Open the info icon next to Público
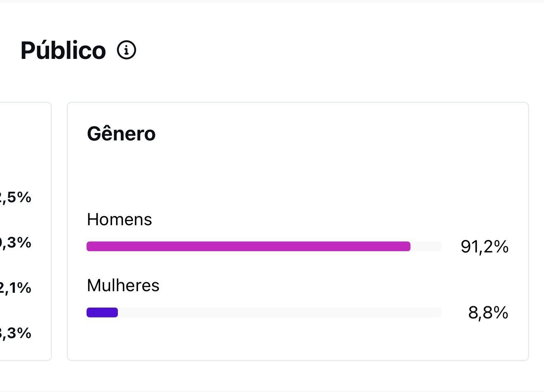The image size is (544, 392). pyautogui.click(x=127, y=50)
